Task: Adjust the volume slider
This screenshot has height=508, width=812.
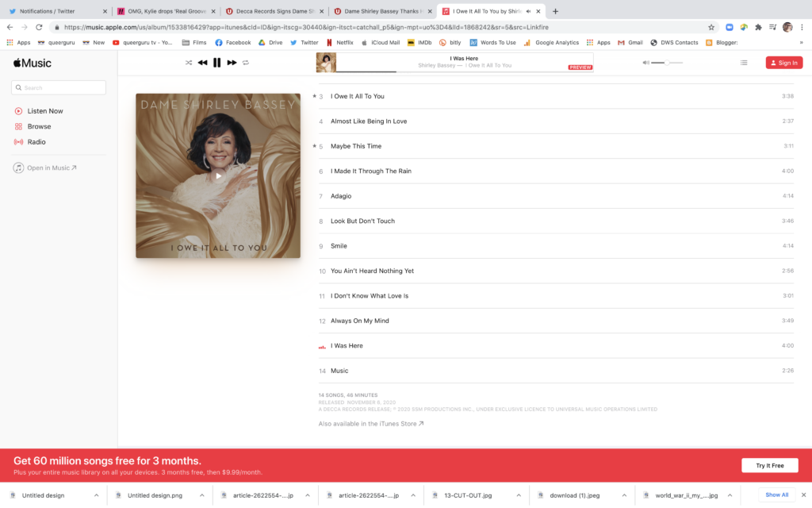Action: point(667,63)
